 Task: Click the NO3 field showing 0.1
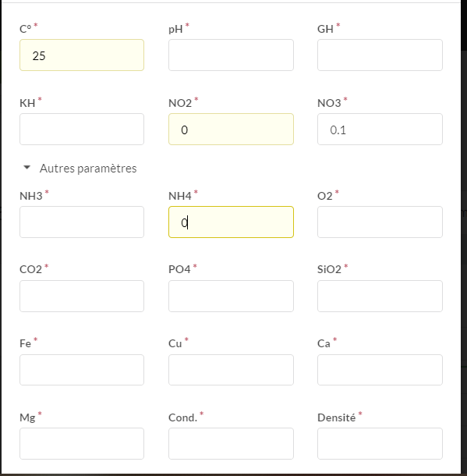point(380,129)
